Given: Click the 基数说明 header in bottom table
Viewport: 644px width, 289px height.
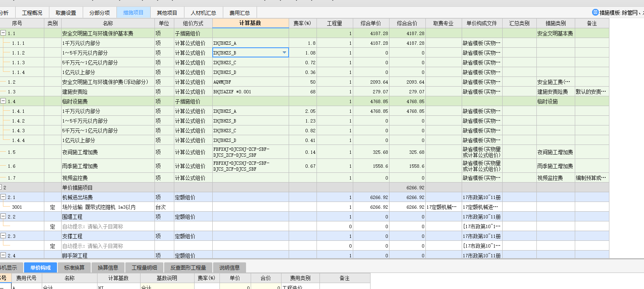Looking at the screenshot, I should coord(167,278).
